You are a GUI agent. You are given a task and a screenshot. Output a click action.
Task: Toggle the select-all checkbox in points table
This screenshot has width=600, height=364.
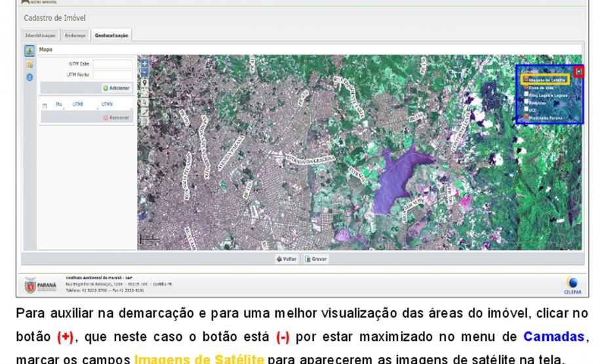[45, 106]
